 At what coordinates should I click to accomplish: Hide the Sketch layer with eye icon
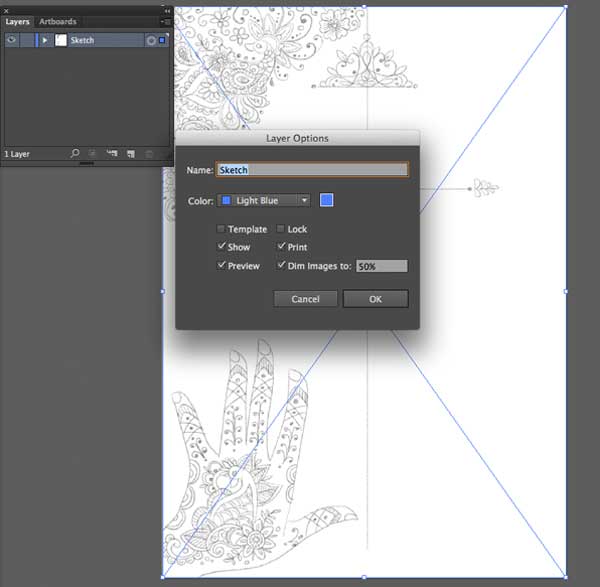pos(11,40)
